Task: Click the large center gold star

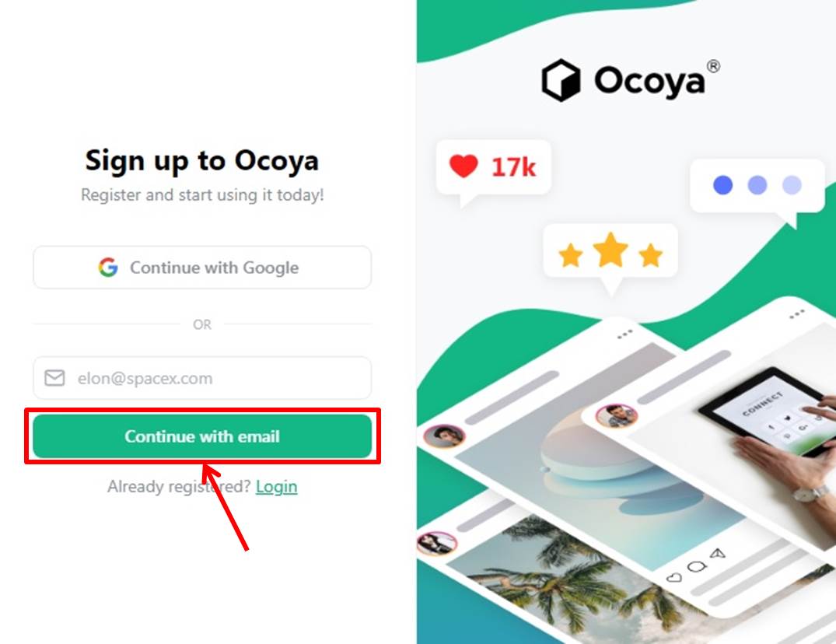Action: point(610,250)
